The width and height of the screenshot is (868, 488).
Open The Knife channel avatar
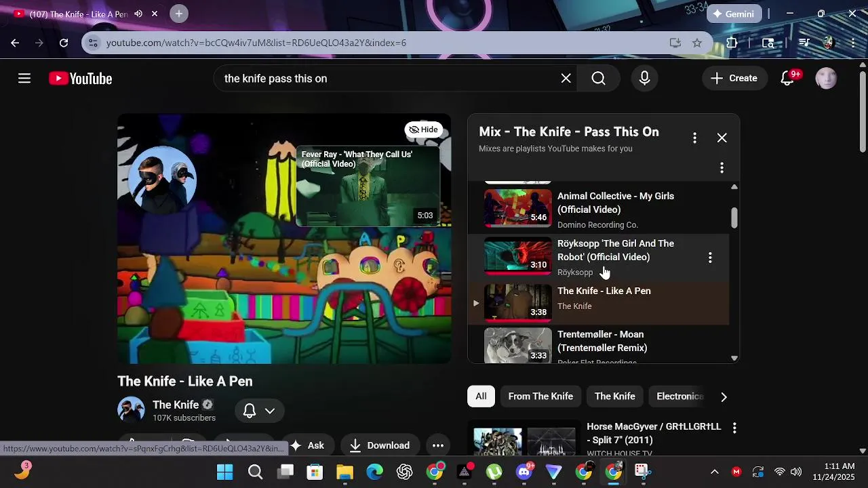tap(131, 410)
